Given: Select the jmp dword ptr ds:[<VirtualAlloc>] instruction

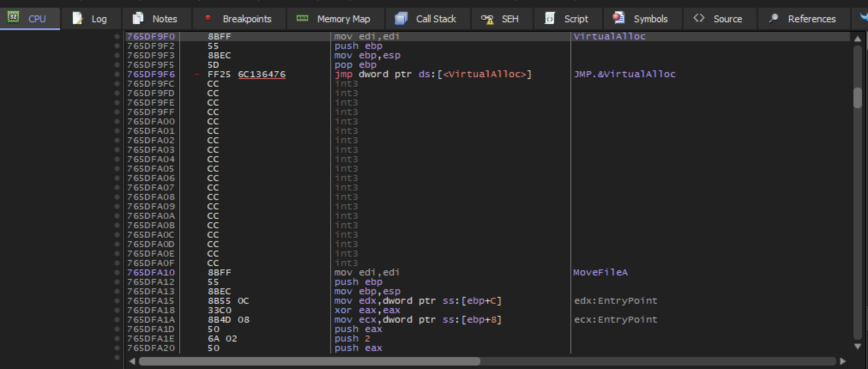Looking at the screenshot, I should [x=433, y=74].
